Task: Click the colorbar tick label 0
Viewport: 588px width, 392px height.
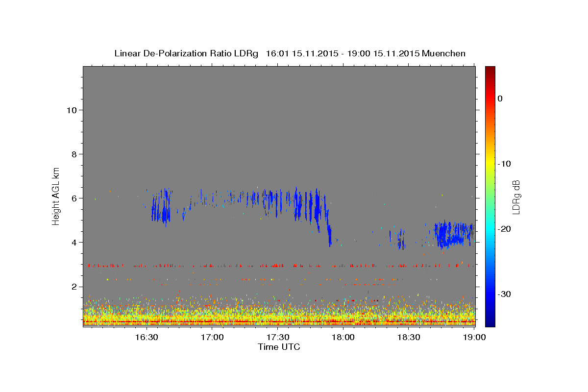Action: pyautogui.click(x=500, y=98)
